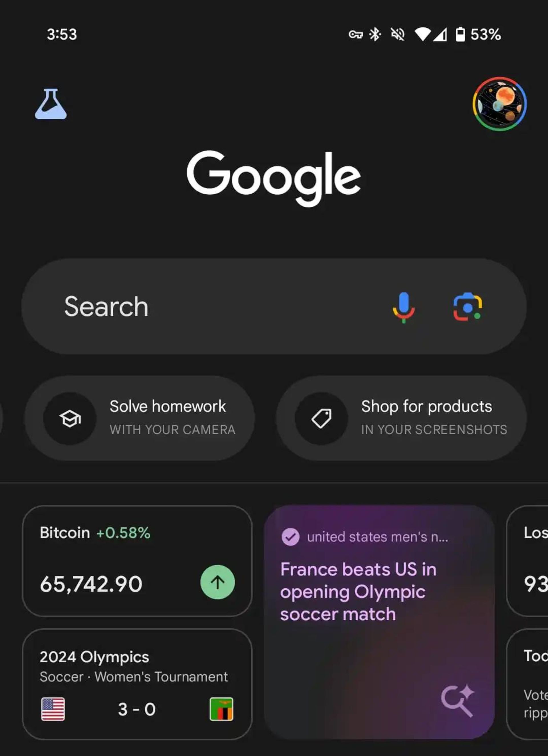Viewport: 548px width, 756px height.
Task: Tap the green Bitcoin up-arrow icon
Action: point(217,582)
